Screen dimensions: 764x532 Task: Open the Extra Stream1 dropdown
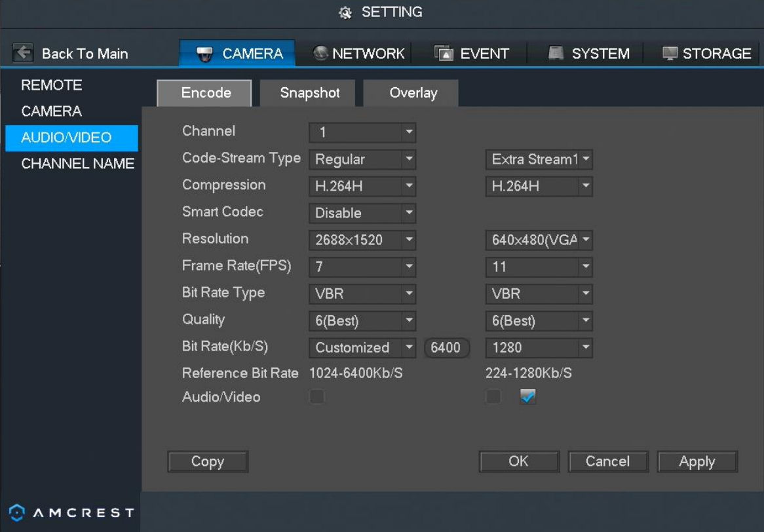539,159
